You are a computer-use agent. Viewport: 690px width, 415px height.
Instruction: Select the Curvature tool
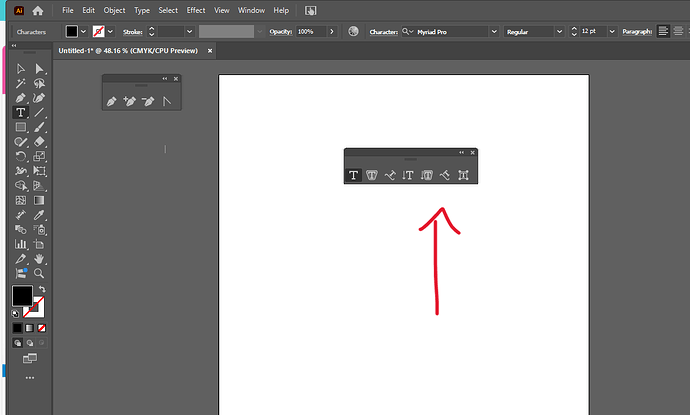pos(39,98)
